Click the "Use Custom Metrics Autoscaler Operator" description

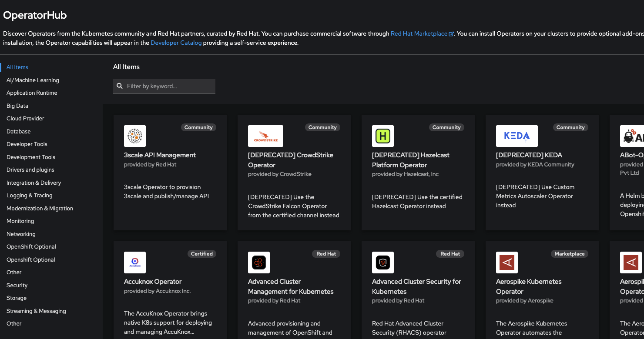coord(535,196)
